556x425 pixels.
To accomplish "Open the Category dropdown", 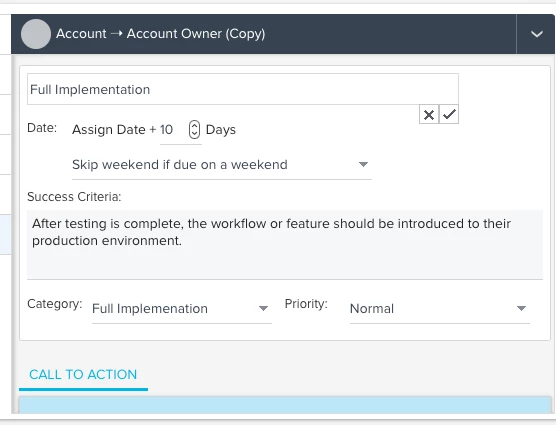I will pos(182,309).
